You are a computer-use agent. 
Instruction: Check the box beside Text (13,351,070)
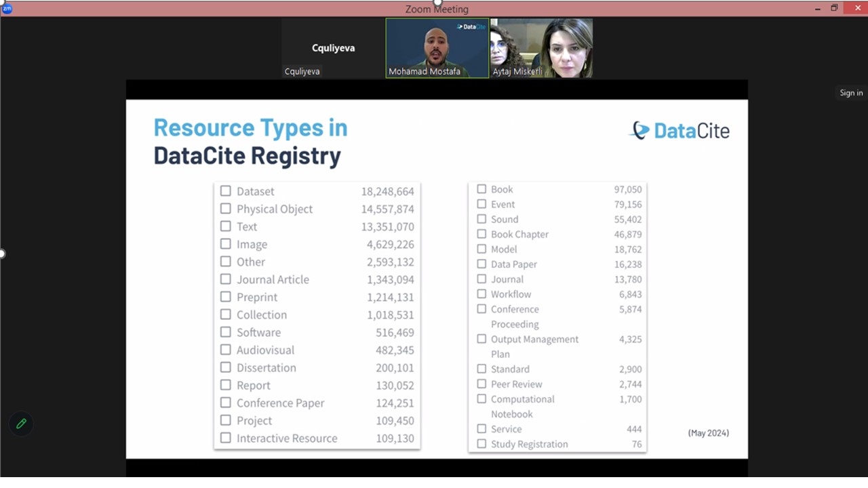tap(225, 226)
